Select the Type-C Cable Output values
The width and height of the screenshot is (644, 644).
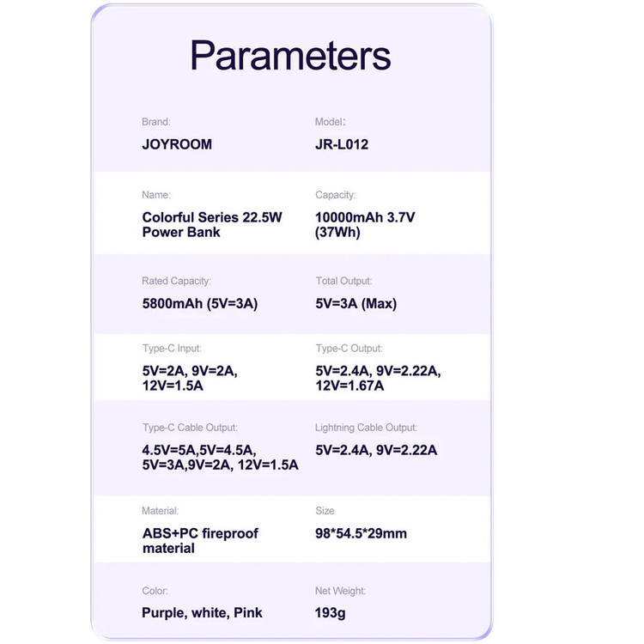tap(220, 457)
